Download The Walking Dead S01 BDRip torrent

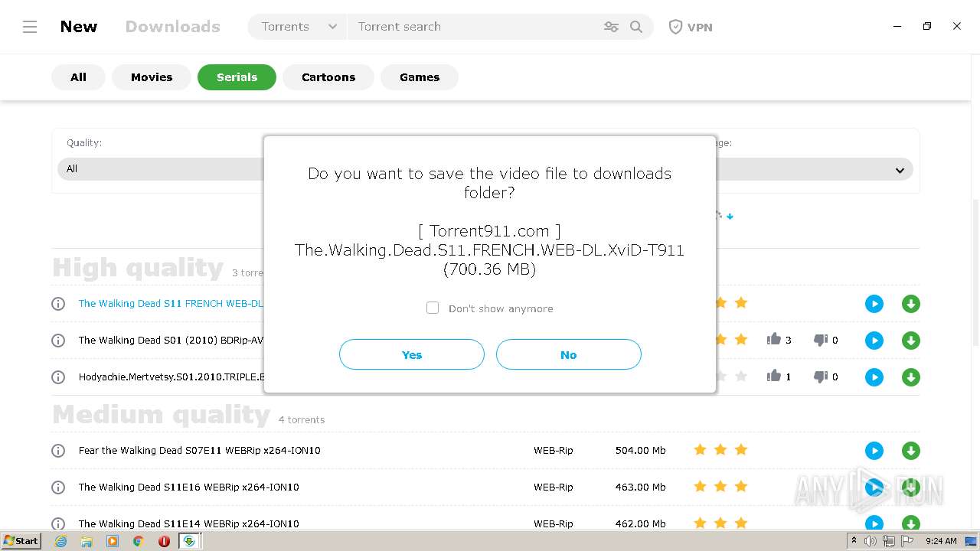[911, 341]
